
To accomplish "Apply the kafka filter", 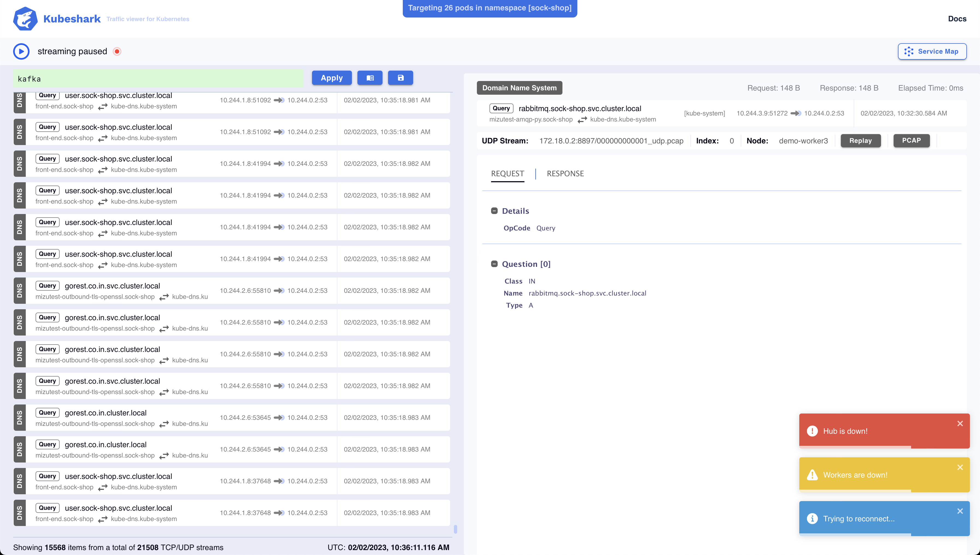I will coord(332,78).
